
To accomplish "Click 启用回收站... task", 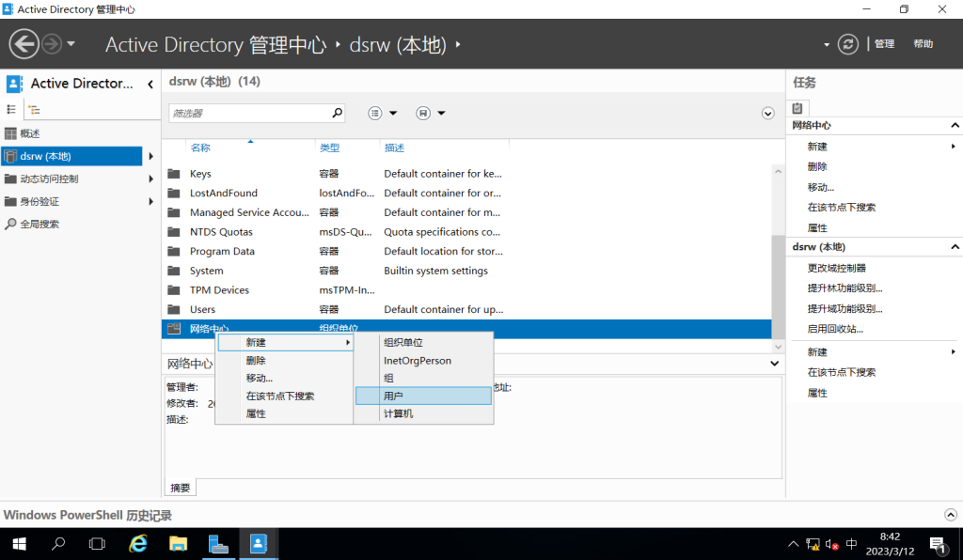I will pyautogui.click(x=835, y=329).
